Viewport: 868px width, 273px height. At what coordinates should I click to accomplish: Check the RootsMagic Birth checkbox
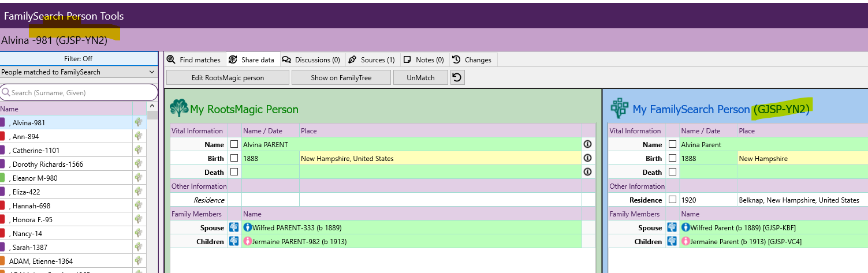point(234,158)
